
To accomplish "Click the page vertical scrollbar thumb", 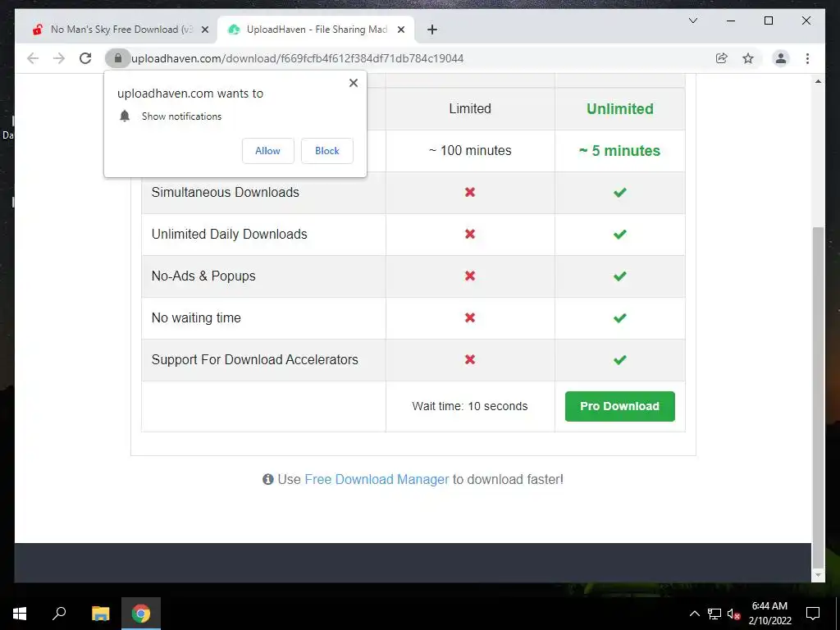I will pos(818,396).
